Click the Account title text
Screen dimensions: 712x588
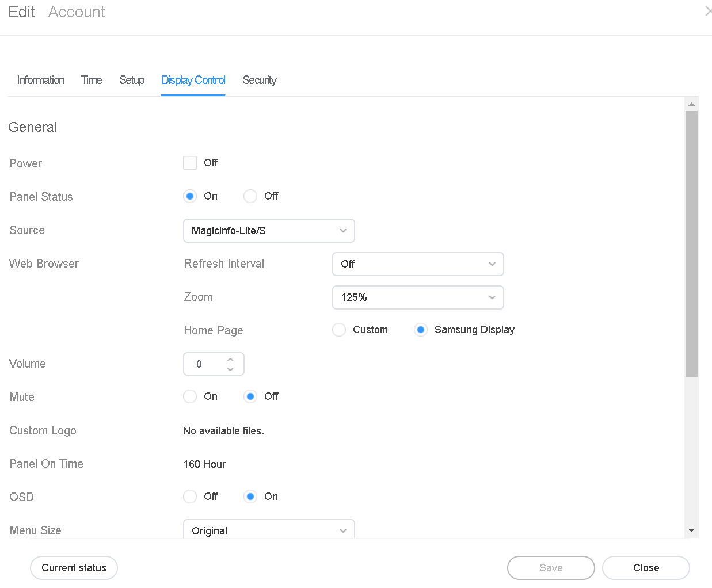pyautogui.click(x=77, y=12)
